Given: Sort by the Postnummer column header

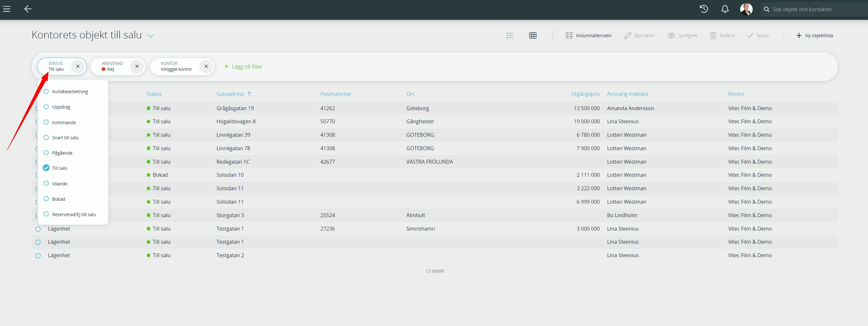Looking at the screenshot, I should point(336,94).
